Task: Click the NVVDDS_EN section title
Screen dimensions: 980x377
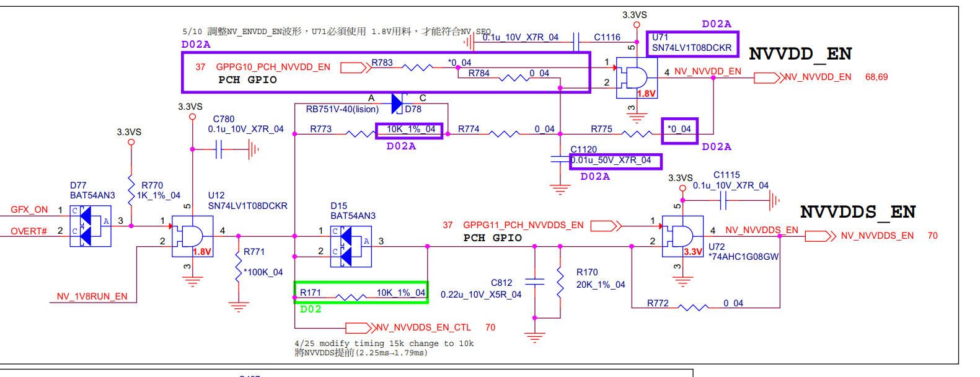Action: 858,212
